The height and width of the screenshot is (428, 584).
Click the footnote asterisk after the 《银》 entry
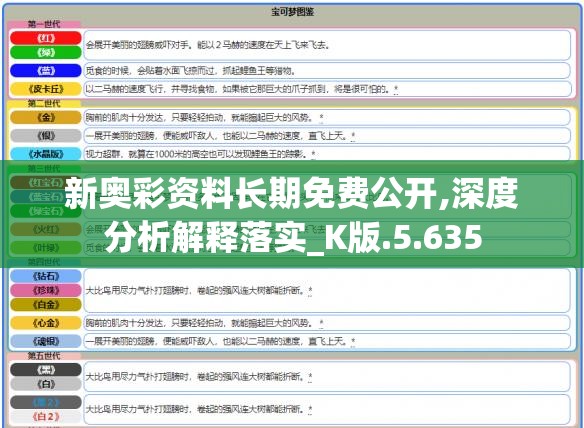click(353, 136)
